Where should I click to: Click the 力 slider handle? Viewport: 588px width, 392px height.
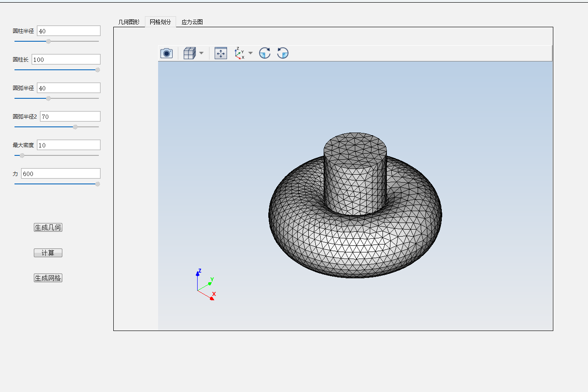click(x=97, y=184)
